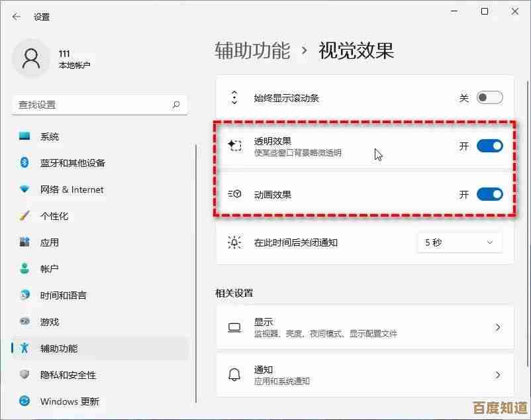Select 帐户 from the sidebar
This screenshot has width=531, height=420.
[x=48, y=269]
